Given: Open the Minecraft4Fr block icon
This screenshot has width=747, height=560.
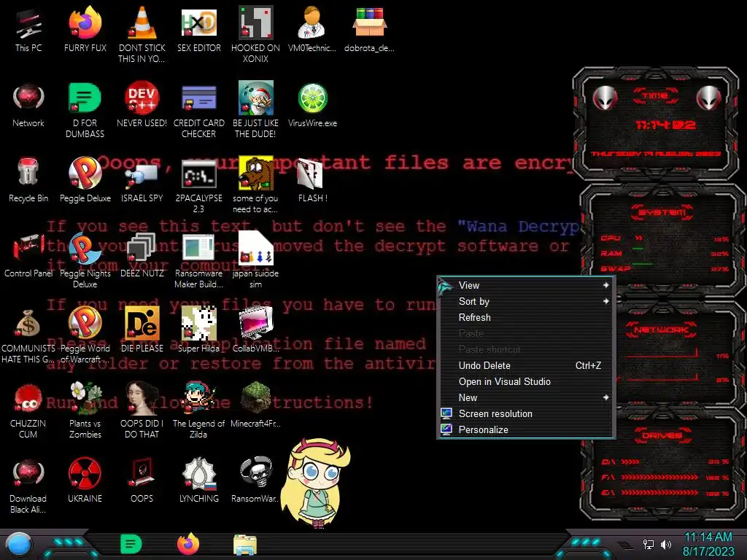Looking at the screenshot, I should point(255,405).
